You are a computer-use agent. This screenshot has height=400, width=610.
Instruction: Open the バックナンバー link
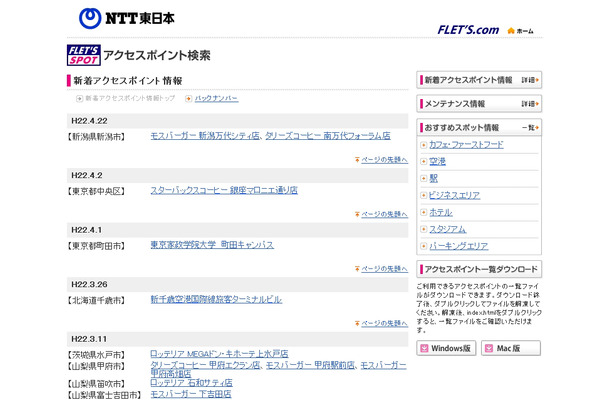216,98
